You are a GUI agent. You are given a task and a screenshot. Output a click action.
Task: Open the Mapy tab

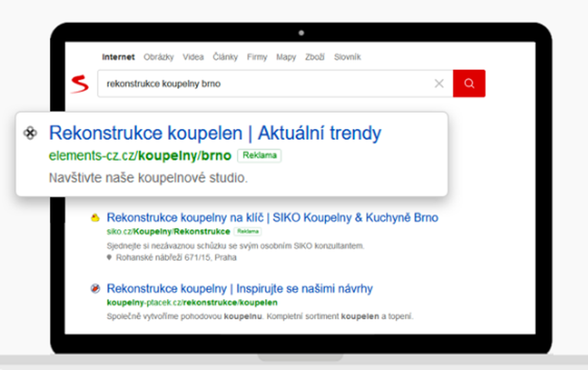coord(286,57)
